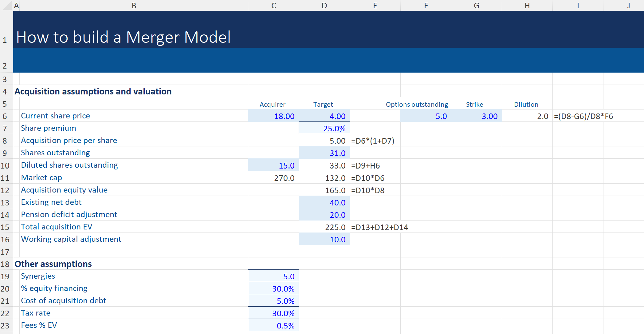644x334 pixels.
Task: Select Options outstanding 5.0 cell
Action: pos(426,116)
